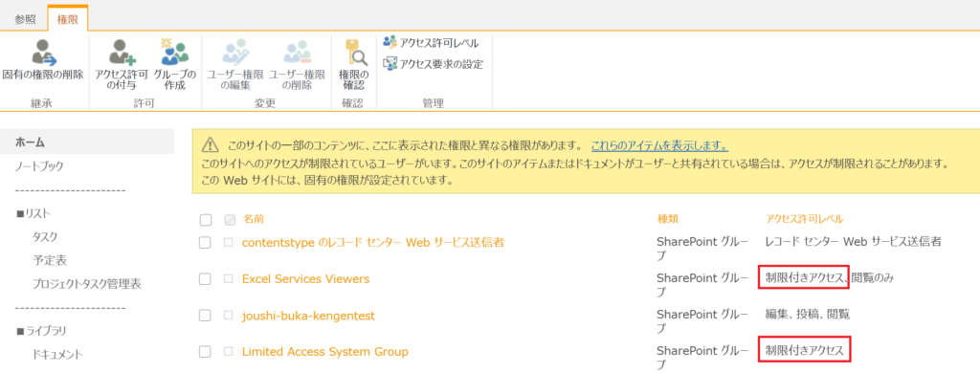Click the アクセス許可レベル column header

(804, 219)
